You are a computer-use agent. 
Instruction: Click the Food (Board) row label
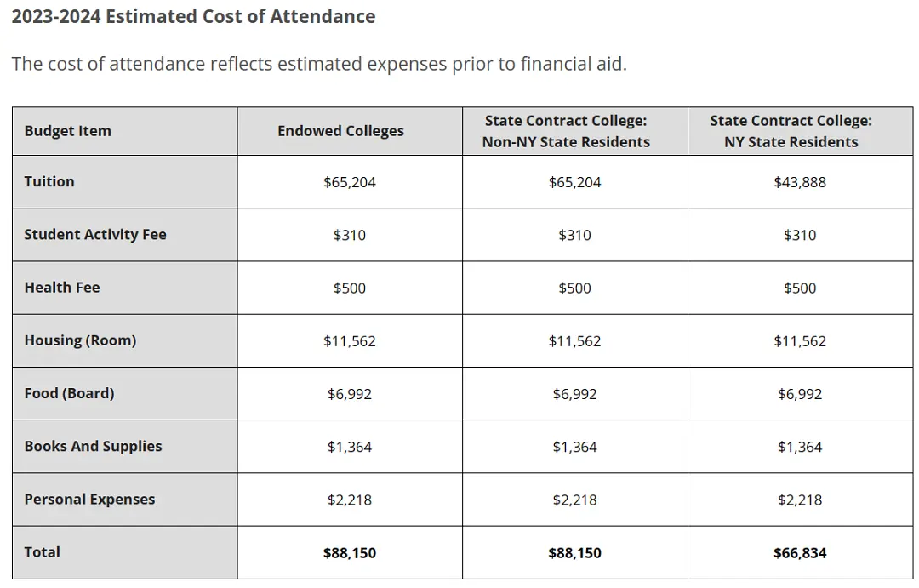point(69,393)
